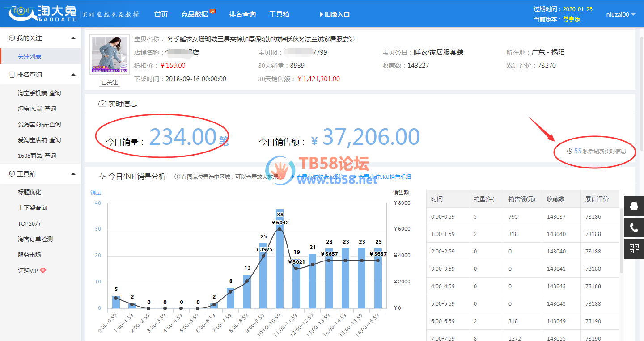Click the 时间 table column header
This screenshot has width=644, height=341.
(448, 199)
